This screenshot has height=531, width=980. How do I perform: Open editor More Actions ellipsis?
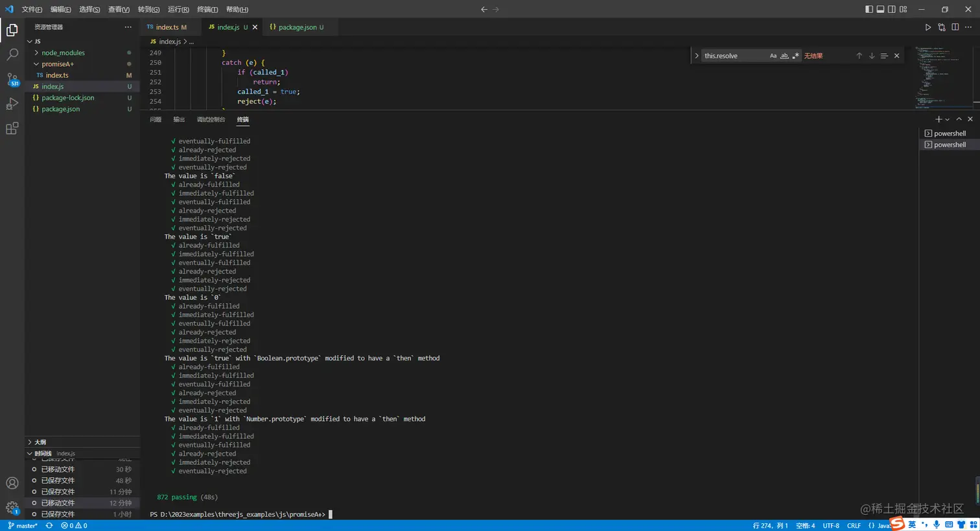coord(968,27)
